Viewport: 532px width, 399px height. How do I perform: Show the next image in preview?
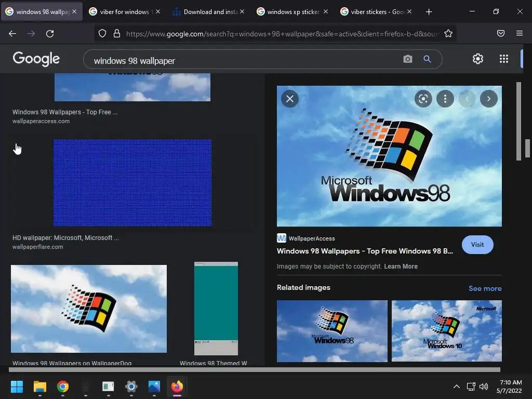tap(488, 99)
